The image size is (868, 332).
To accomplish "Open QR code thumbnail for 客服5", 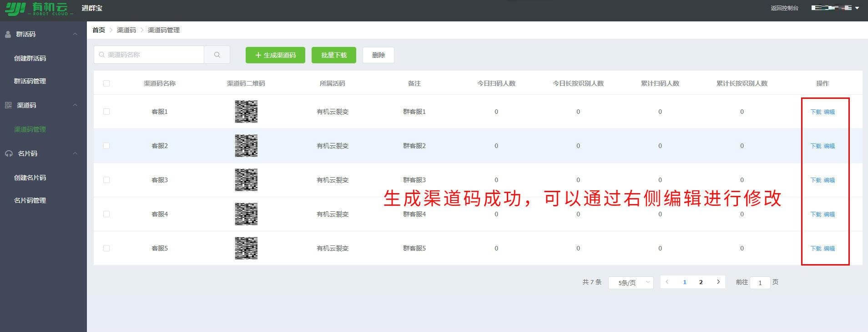I will tap(246, 248).
